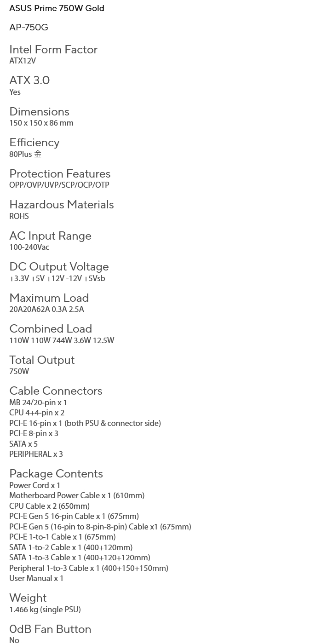Click the PCI-E 16-pin x 1 connector line
Image resolution: width=322 pixels, height=644 pixels.
(85, 424)
